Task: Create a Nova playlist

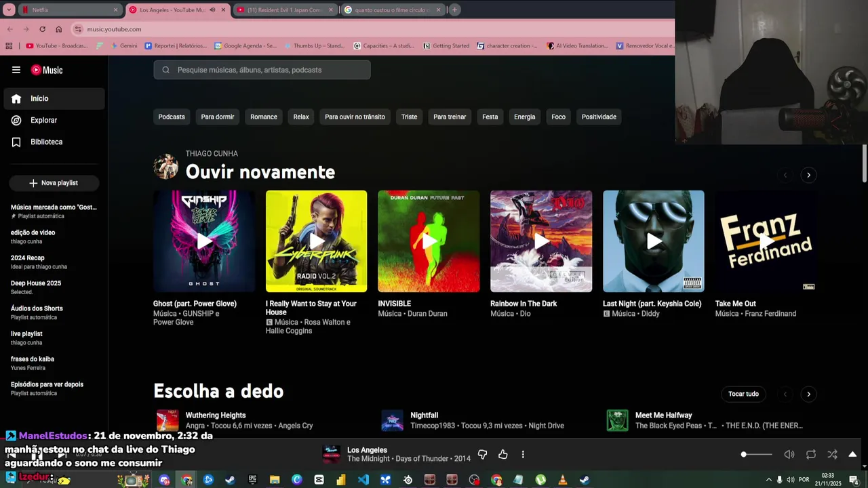Action: tap(54, 183)
